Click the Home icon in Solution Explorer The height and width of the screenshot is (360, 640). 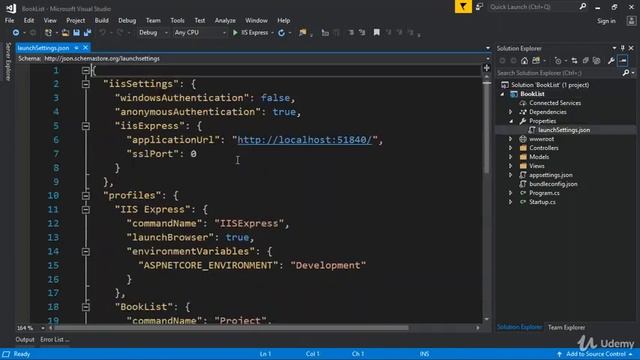[x=524, y=61]
